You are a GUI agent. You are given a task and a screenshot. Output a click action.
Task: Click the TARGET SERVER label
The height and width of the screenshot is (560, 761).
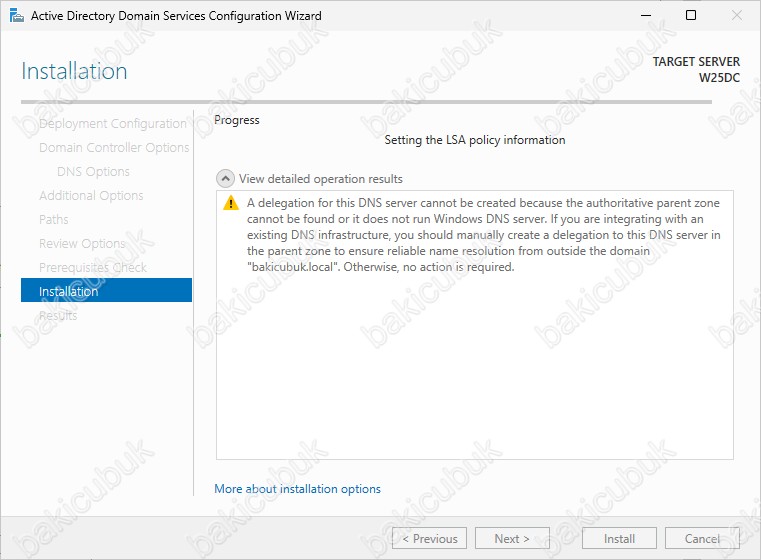click(696, 62)
